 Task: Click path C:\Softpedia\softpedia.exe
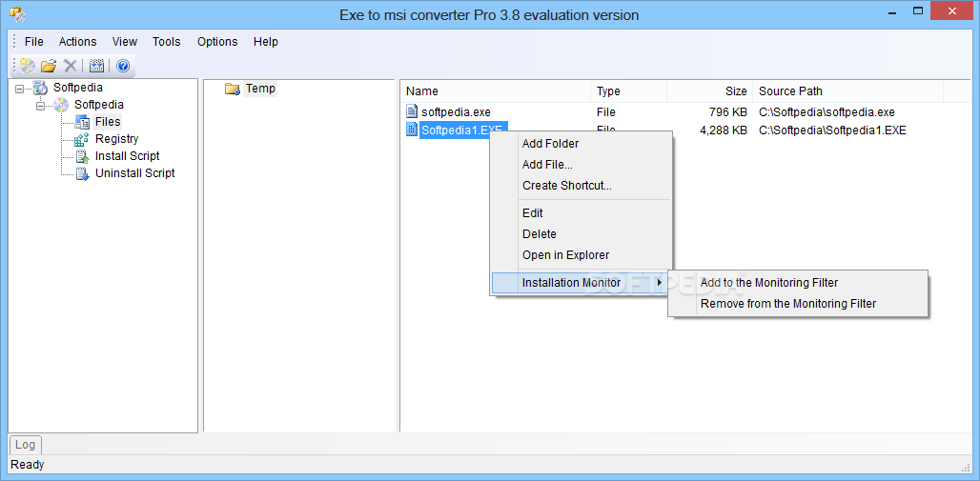pyautogui.click(x=827, y=112)
